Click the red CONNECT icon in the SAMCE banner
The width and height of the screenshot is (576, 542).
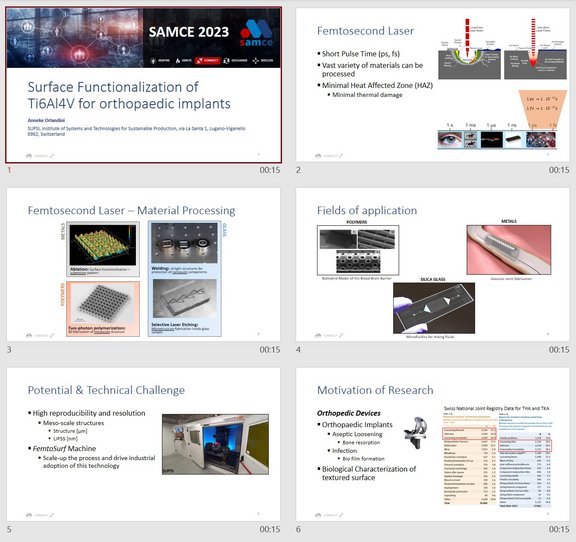coord(207,61)
